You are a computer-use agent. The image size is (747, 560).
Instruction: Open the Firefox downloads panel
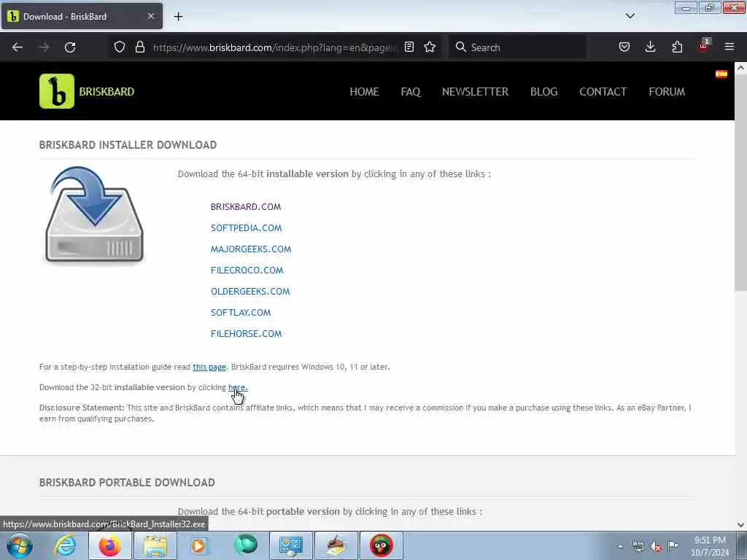coord(650,47)
